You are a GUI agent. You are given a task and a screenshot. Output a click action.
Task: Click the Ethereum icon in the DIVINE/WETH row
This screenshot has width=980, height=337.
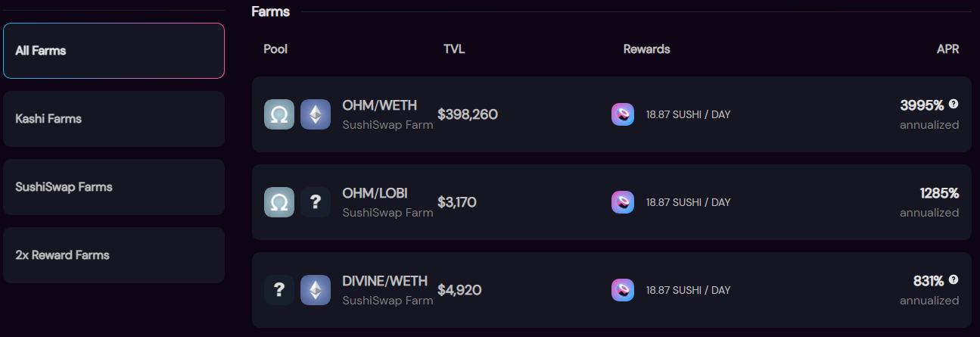(x=316, y=290)
